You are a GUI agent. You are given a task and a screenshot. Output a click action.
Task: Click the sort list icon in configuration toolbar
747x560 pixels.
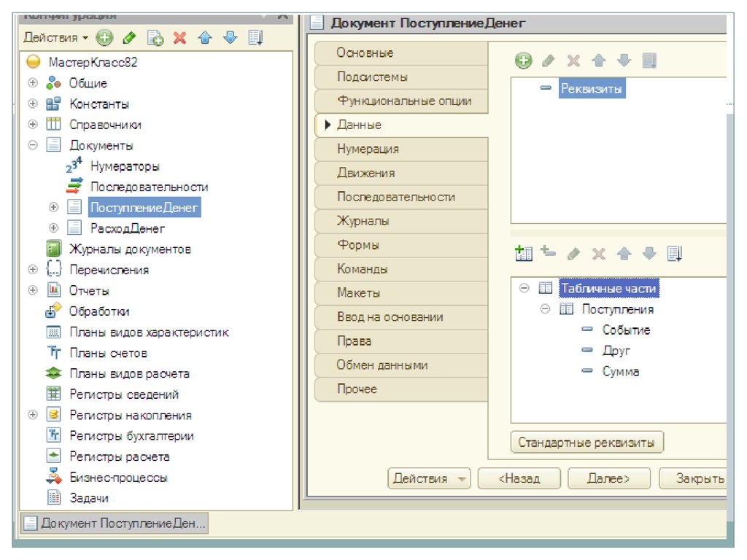tap(255, 38)
